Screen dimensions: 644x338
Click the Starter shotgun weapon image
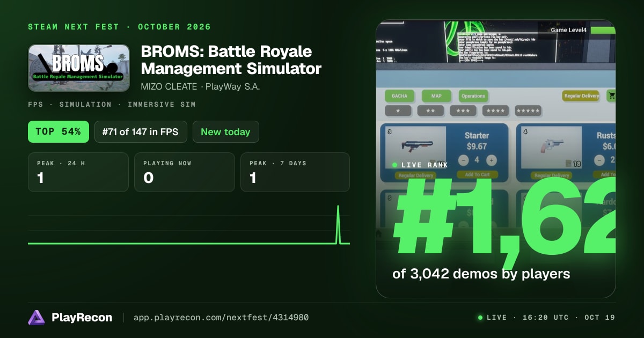415,146
